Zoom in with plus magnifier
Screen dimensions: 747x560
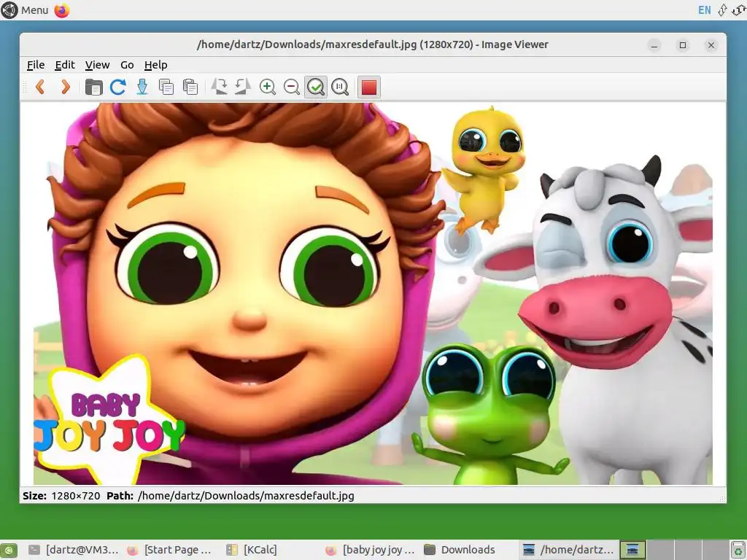pyautogui.click(x=267, y=87)
